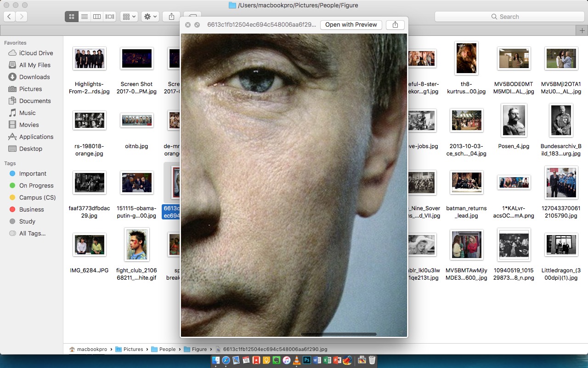
Task: Select the rs-198018-orange.jpg thumbnail
Action: (90, 121)
